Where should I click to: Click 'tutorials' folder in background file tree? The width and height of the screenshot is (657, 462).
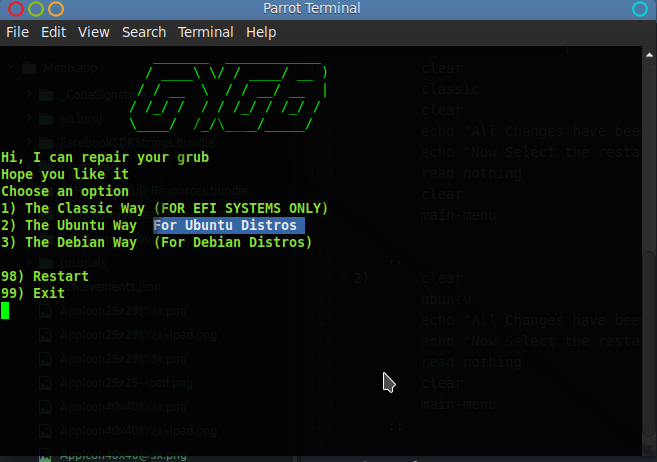coord(83,263)
